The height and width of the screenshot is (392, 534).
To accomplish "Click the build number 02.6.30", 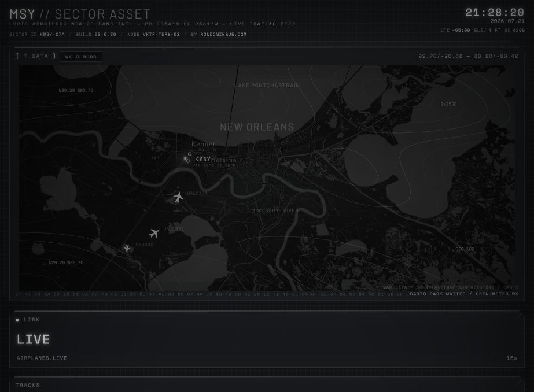I will [x=105, y=34].
